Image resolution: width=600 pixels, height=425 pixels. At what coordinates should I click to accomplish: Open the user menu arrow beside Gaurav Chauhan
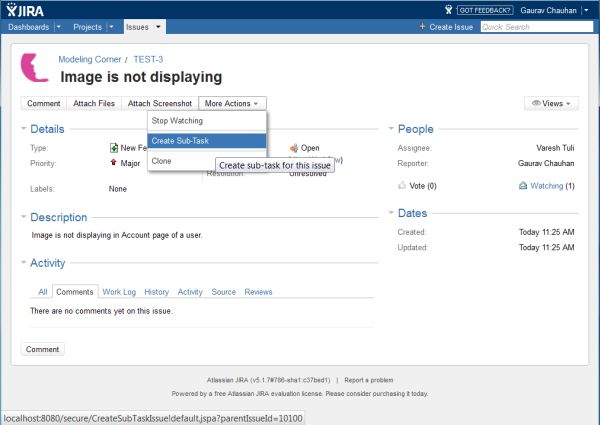586,10
